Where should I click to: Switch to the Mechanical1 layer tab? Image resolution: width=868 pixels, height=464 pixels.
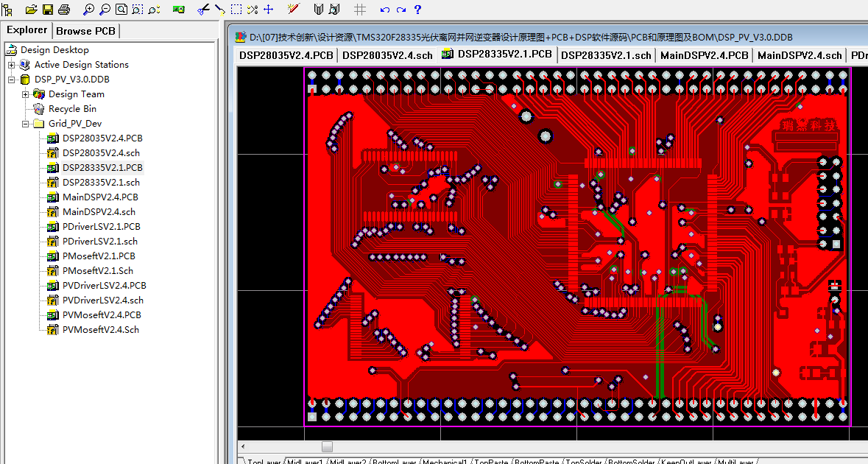(x=445, y=461)
